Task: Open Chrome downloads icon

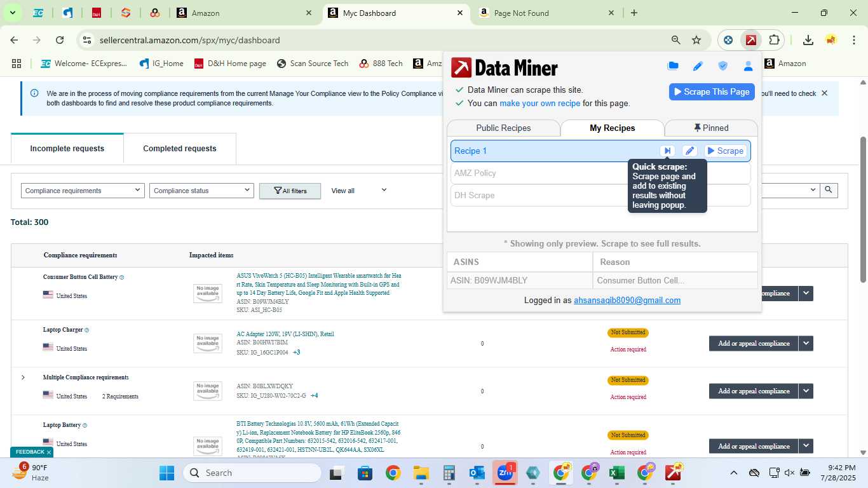Action: (x=808, y=40)
